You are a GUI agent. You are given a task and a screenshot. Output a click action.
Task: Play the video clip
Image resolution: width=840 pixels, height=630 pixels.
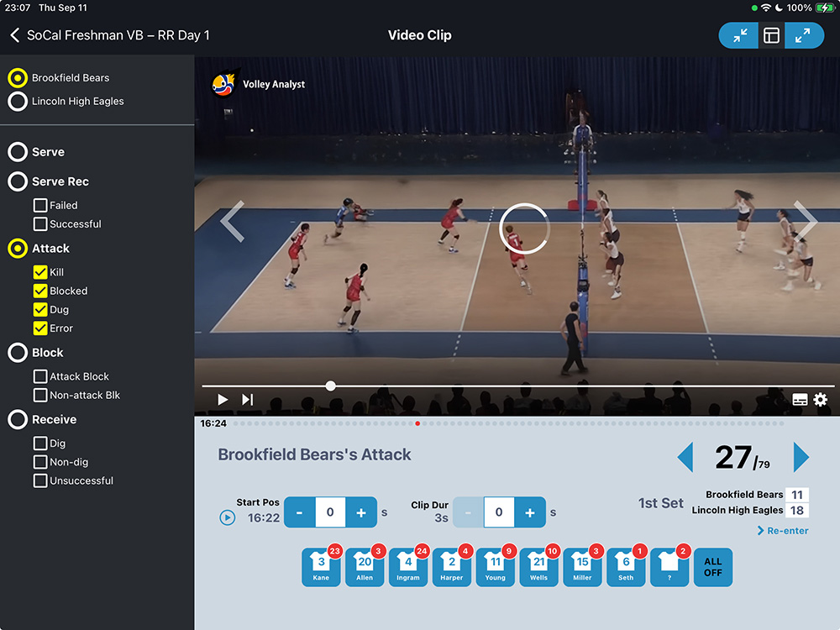[223, 400]
